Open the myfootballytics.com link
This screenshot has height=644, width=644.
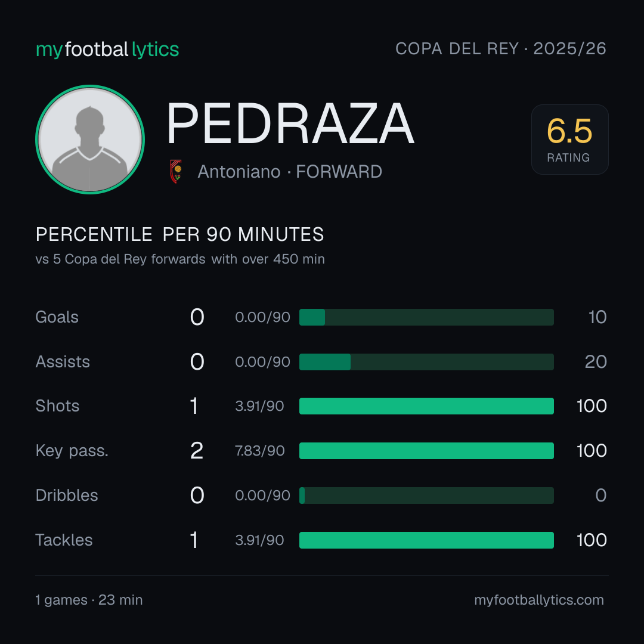click(x=539, y=600)
